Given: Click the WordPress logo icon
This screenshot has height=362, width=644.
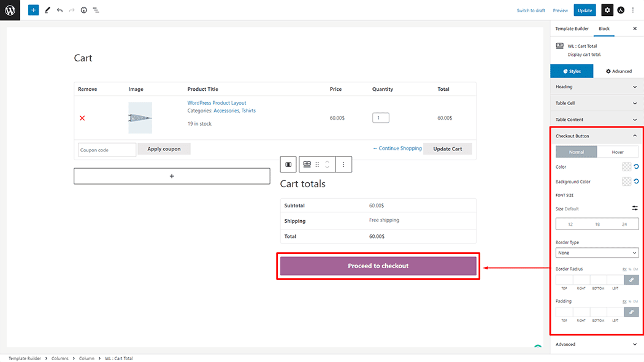Looking at the screenshot, I should pyautogui.click(x=10, y=10).
